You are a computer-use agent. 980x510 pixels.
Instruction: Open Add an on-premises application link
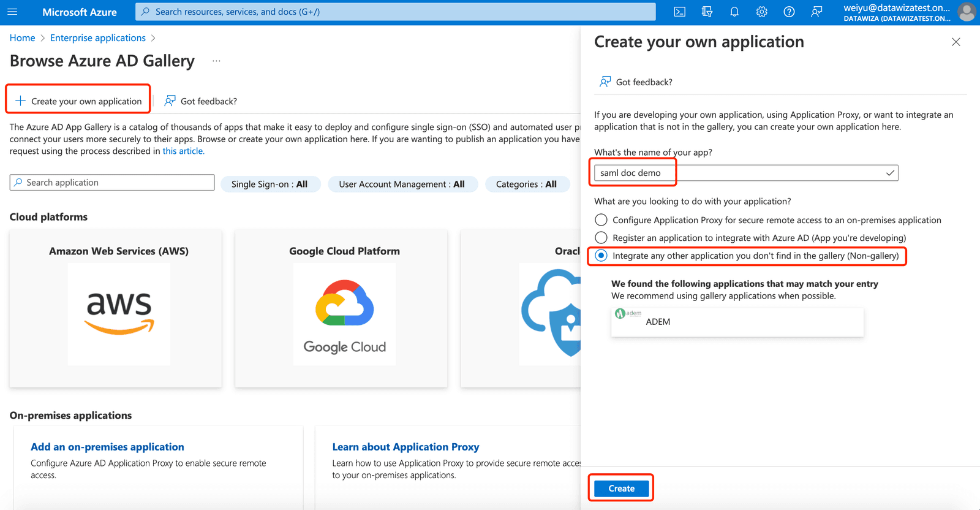[107, 447]
